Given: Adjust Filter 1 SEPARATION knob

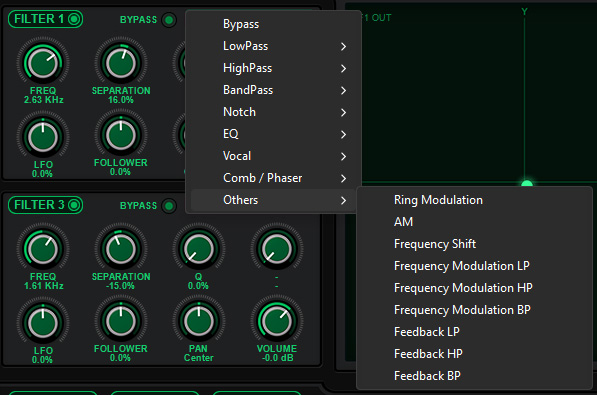Looking at the screenshot, I should click(121, 62).
